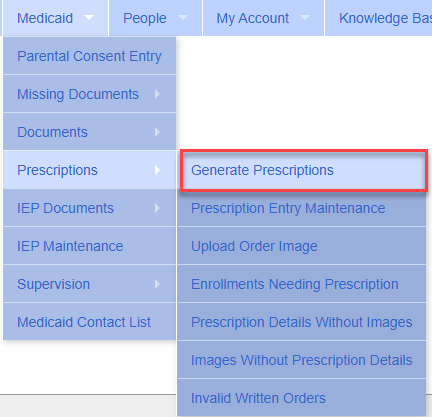Image resolution: width=432 pixels, height=417 pixels.
Task: Expand the IEP Documents submenu arrow
Action: pos(157,208)
